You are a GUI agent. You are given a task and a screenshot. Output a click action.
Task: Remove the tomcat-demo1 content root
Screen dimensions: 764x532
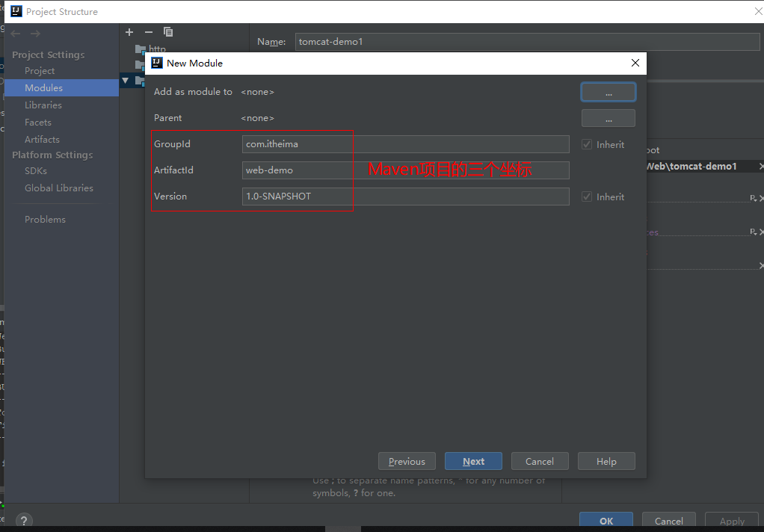(761, 167)
